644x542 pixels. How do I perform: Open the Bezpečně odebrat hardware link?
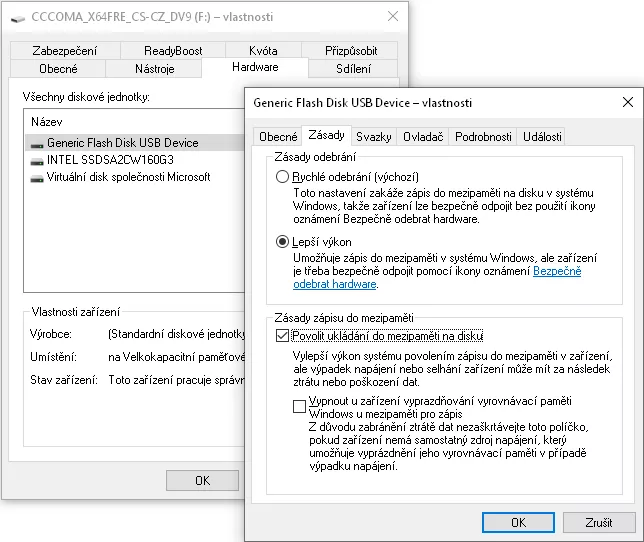pyautogui.click(x=556, y=270)
